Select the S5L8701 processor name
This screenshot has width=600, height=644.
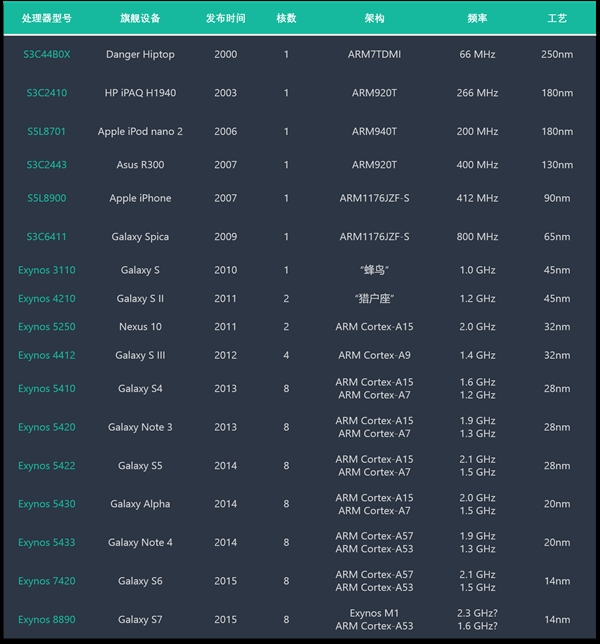47,131
